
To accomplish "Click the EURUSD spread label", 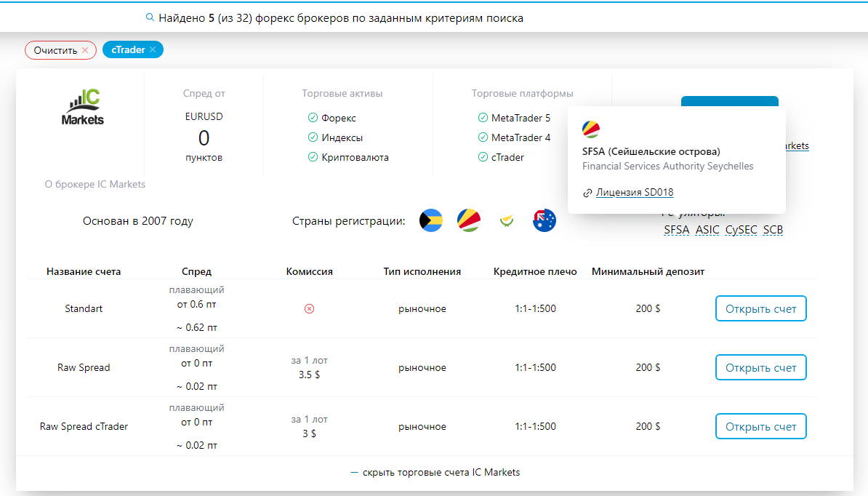I will [204, 117].
